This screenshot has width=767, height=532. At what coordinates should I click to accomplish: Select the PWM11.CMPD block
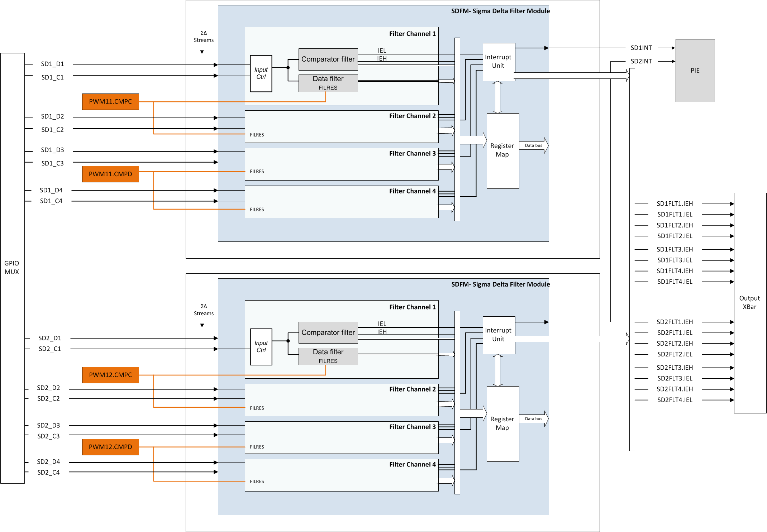tap(110, 174)
